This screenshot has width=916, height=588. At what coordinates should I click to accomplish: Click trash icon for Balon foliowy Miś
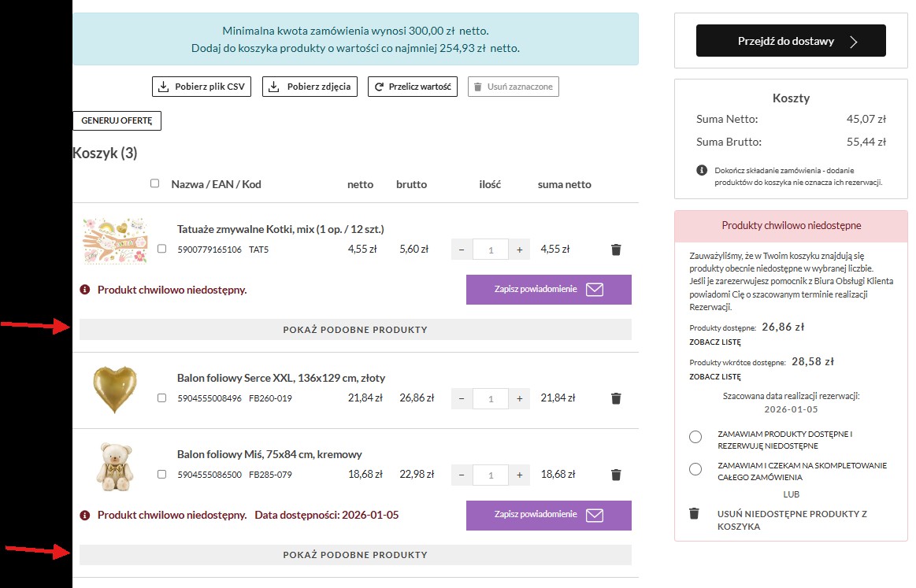616,475
